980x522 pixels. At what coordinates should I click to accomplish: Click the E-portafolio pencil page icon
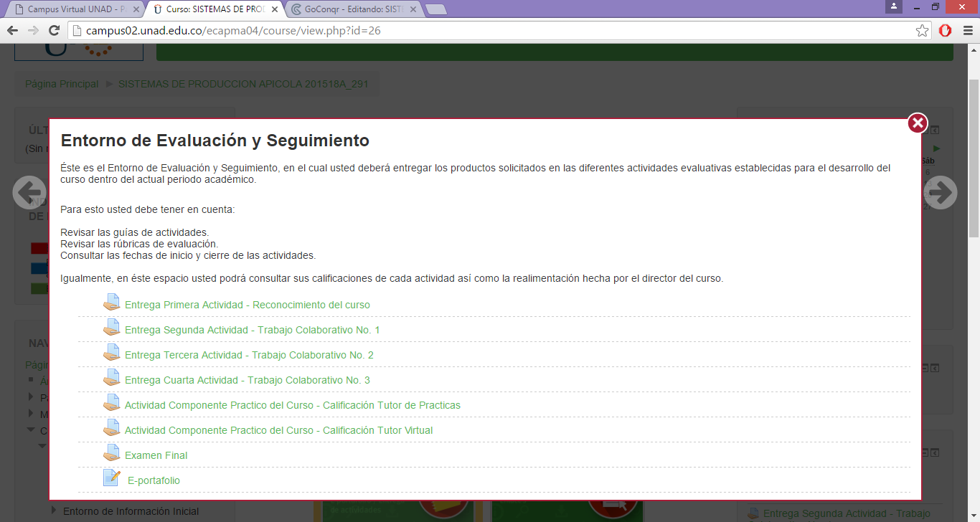coord(111,478)
